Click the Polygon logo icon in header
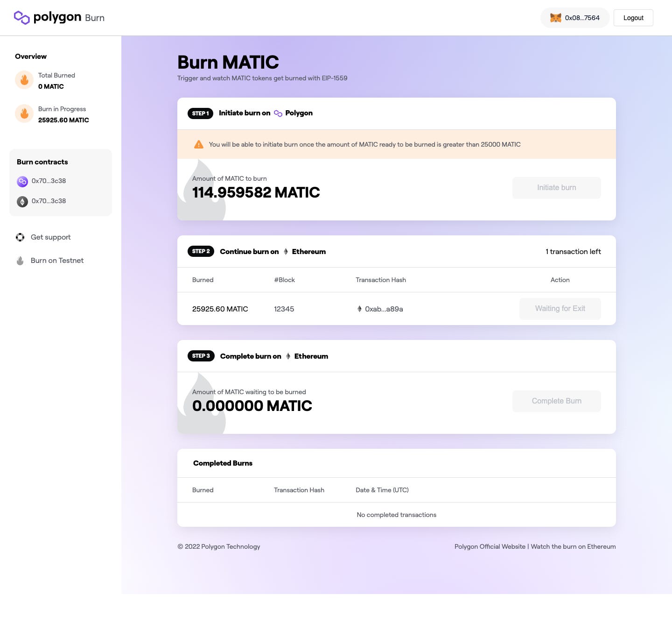 [x=22, y=18]
